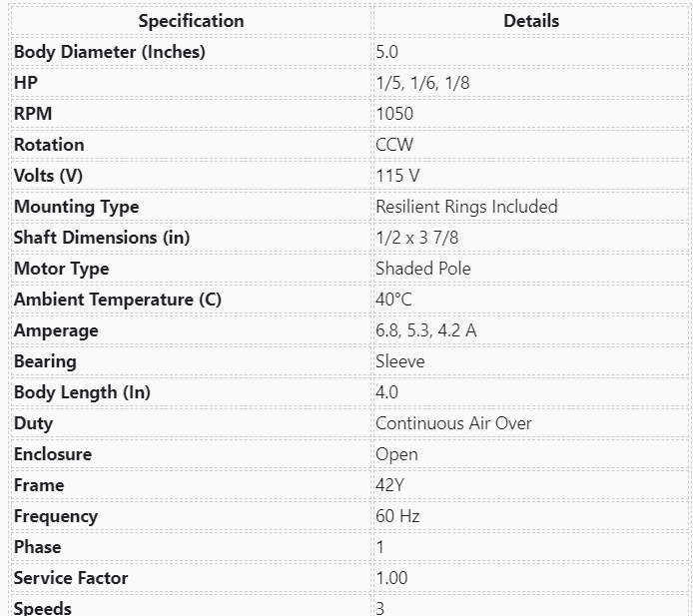Click the CCW rotation value

pyautogui.click(x=394, y=145)
